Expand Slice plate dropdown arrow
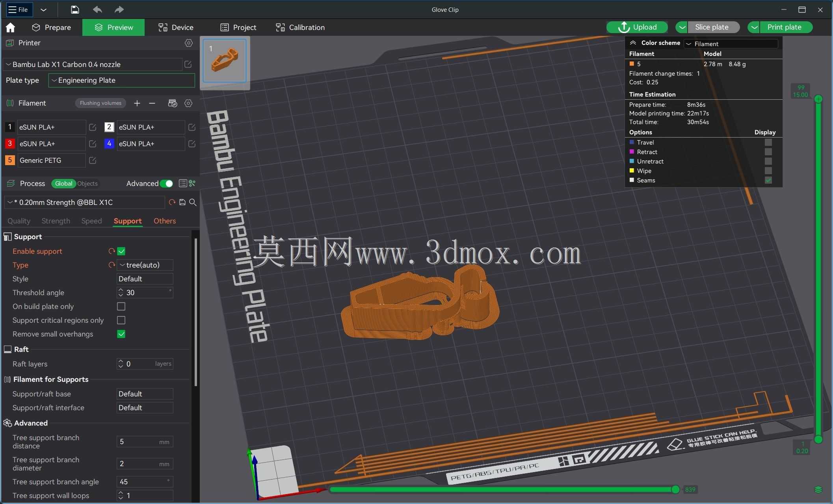 click(682, 27)
